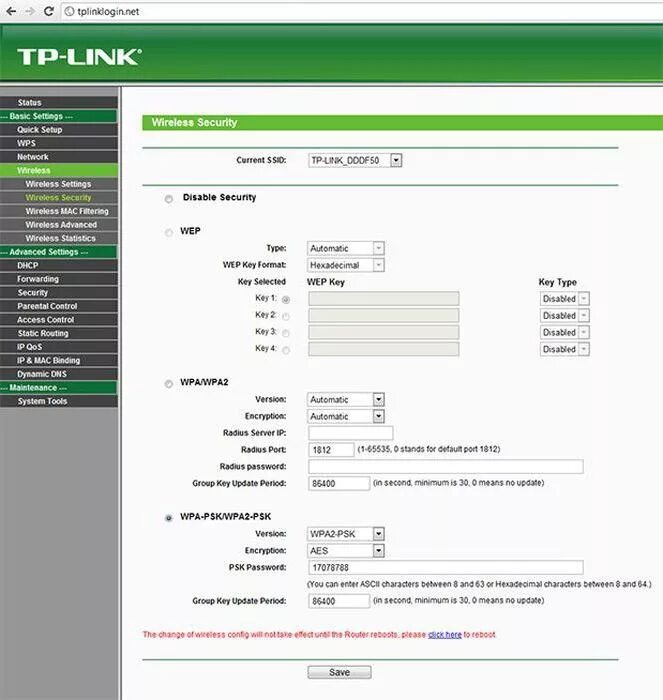Open Key 4 Key Type dropdown

click(565, 349)
